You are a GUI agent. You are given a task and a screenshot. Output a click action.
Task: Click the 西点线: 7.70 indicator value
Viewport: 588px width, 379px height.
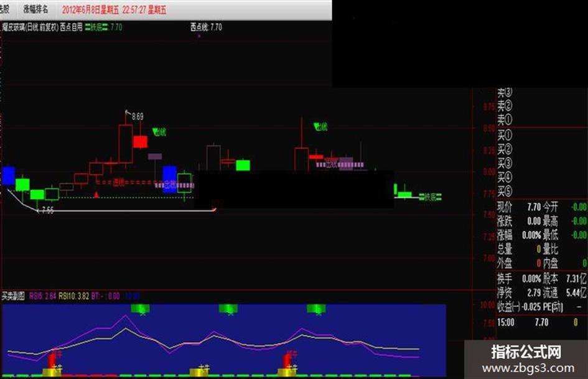click(206, 27)
